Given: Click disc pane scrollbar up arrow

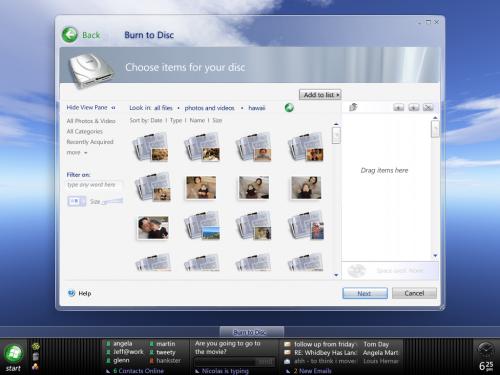Looking at the screenshot, I should pyautogui.click(x=435, y=118).
